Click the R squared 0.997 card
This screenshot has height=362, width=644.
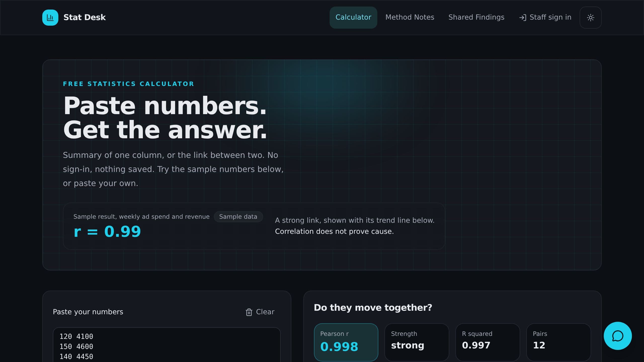(x=488, y=342)
